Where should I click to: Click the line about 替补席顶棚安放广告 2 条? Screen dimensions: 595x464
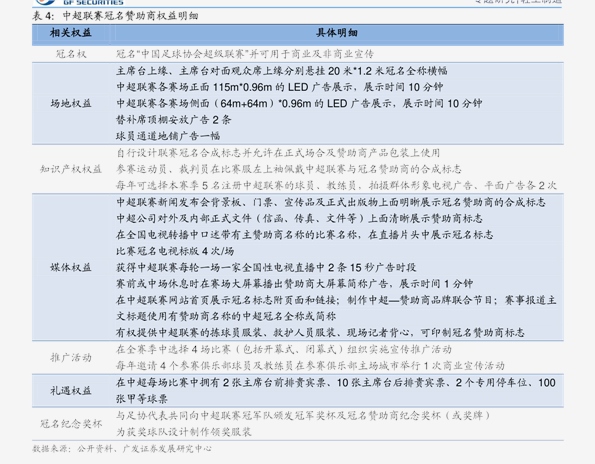(173, 120)
